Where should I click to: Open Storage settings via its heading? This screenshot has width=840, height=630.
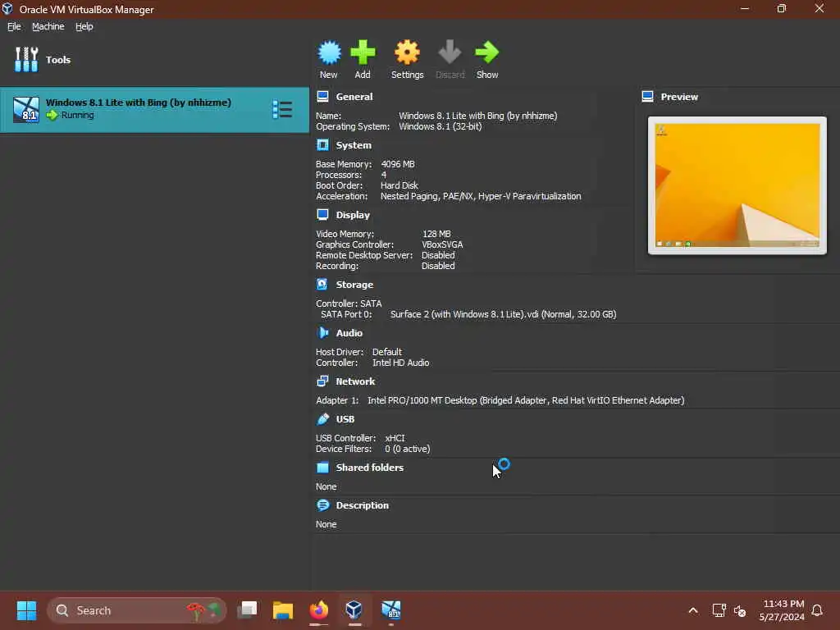pyautogui.click(x=354, y=285)
